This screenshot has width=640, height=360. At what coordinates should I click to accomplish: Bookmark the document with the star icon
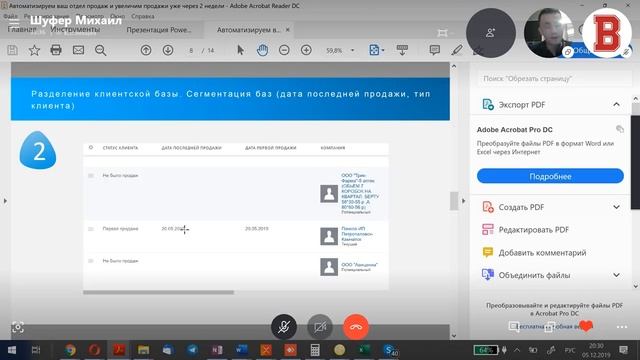point(34,50)
